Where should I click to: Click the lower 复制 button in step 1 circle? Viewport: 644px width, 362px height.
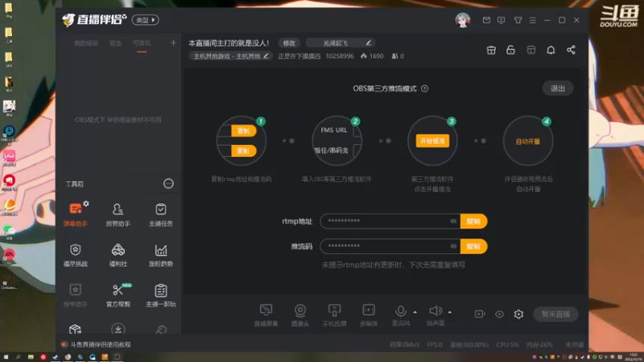[244, 150]
